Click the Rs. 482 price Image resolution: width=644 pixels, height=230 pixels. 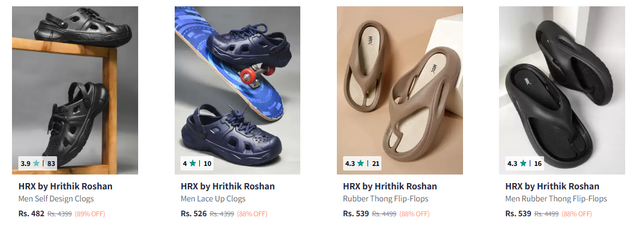click(31, 213)
